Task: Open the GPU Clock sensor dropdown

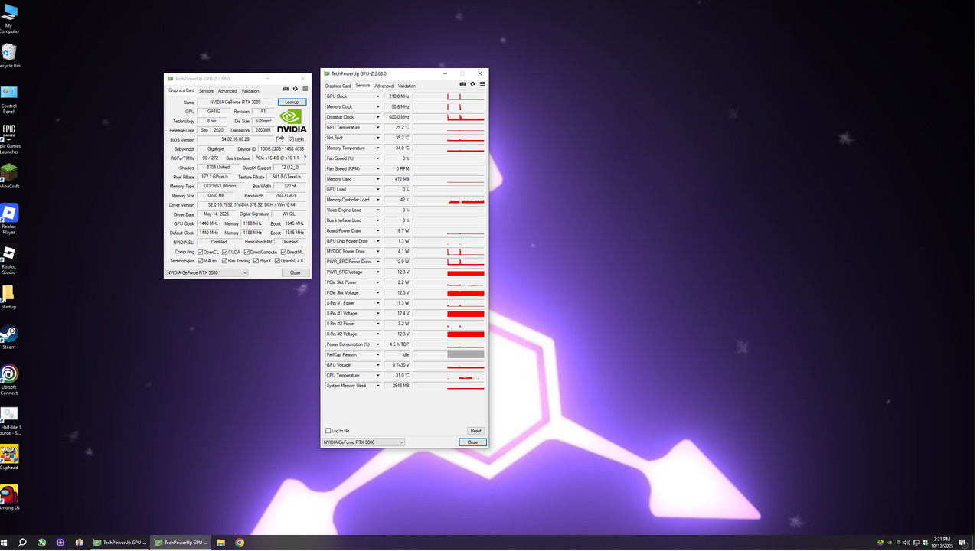Action: pyautogui.click(x=377, y=96)
